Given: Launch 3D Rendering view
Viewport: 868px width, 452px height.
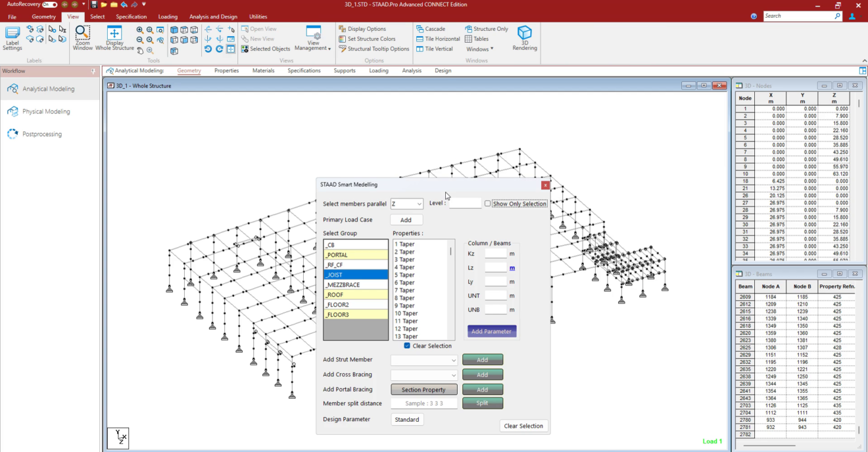Looking at the screenshot, I should coord(524,37).
